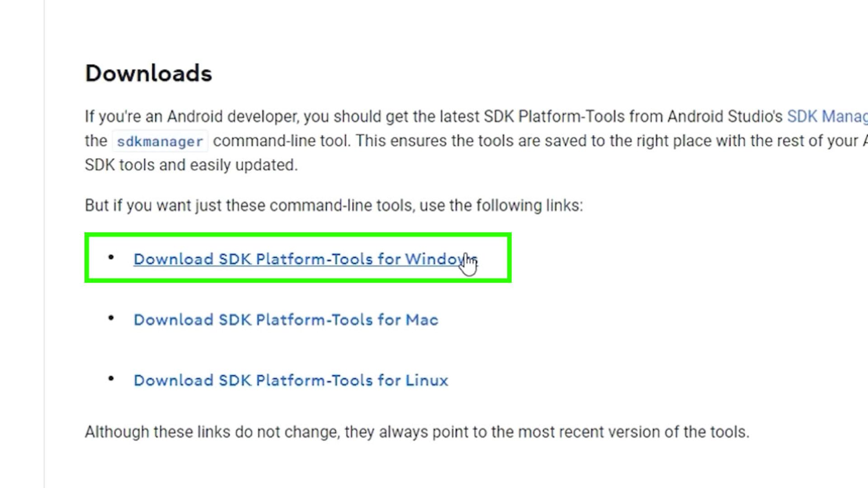Click the 'Although these links do not change' sentence
The image size is (868, 488).
pos(417,432)
